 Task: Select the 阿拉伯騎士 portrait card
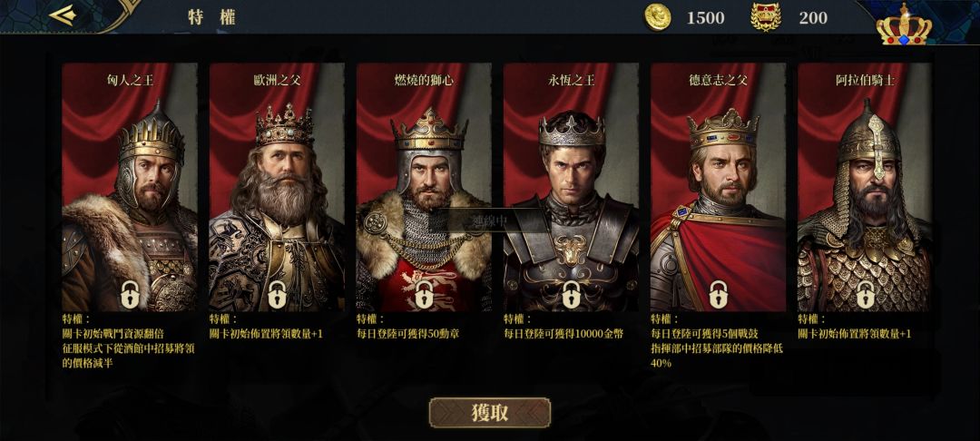[866, 187]
